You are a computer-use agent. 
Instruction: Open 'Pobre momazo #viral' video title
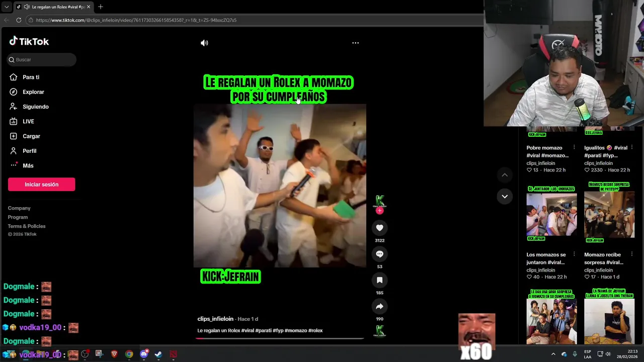point(547,151)
